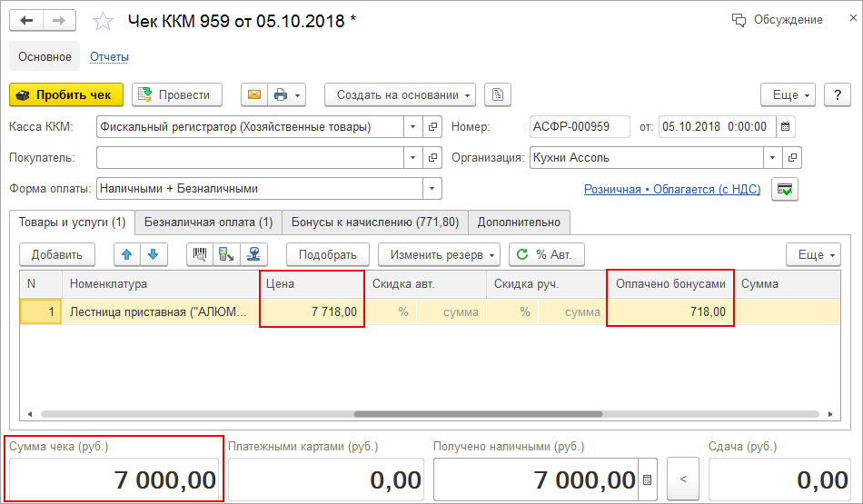863x504 pixels.
Task: Click the Сдача amount field
Action: (779, 479)
